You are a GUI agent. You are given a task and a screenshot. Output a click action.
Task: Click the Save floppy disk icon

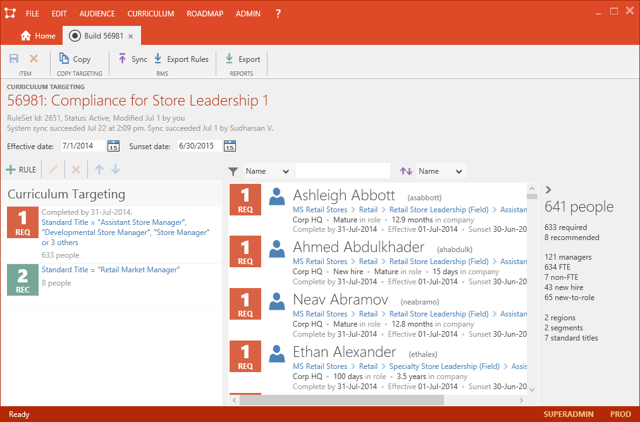(14, 59)
